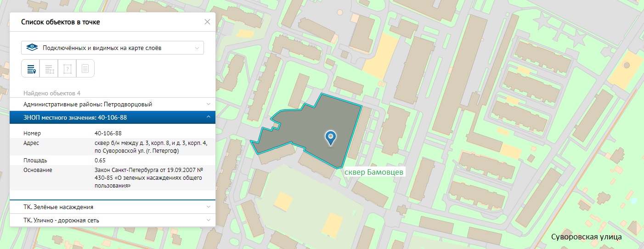Expand 'Административные районы: Петродворцовый' chevron
Screen dimensions: 644x249
pyautogui.click(x=208, y=104)
